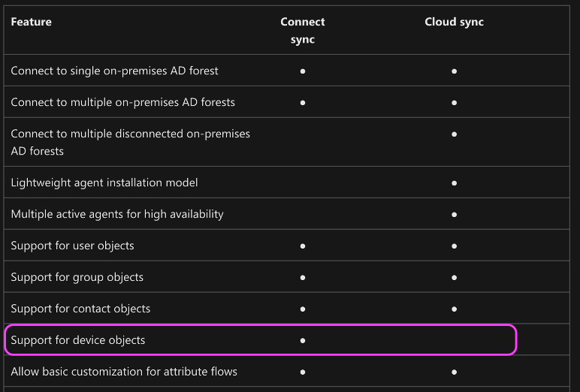580x392 pixels.
Task: Click the Feature column header
Action: [31, 22]
